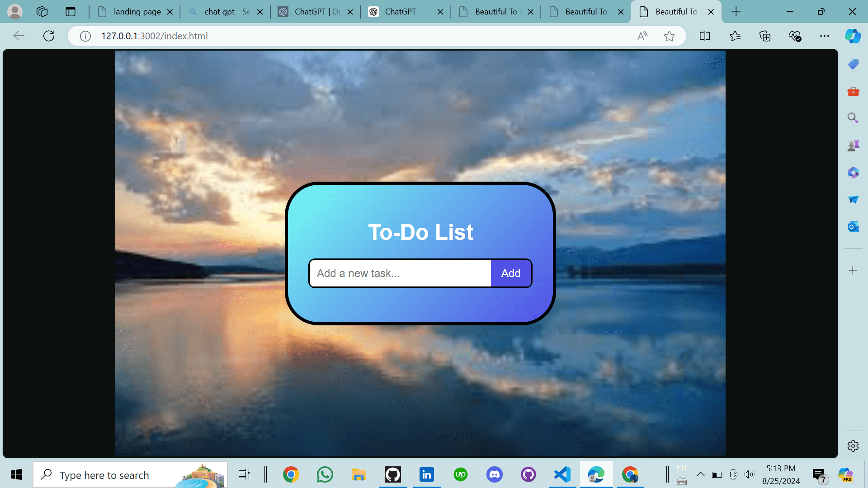Viewport: 868px width, 488px height.
Task: Click the GitHub icon in taskbar
Action: [x=392, y=475]
